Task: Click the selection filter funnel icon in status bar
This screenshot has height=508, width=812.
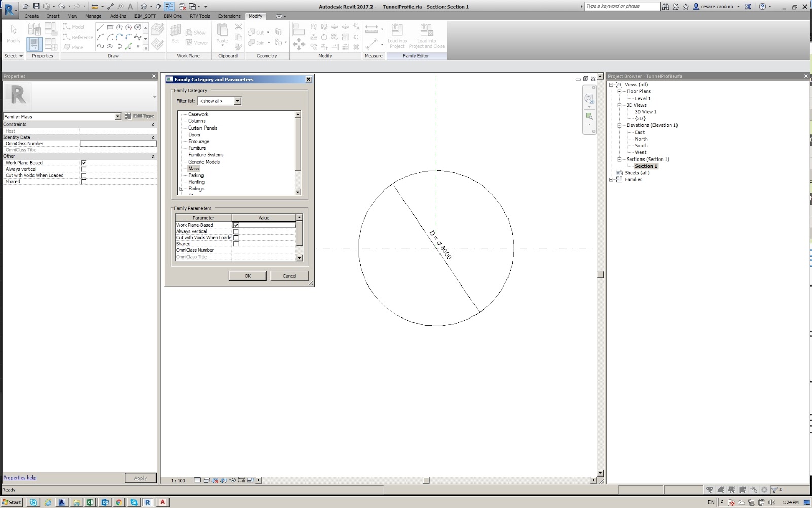Action: 774,490
